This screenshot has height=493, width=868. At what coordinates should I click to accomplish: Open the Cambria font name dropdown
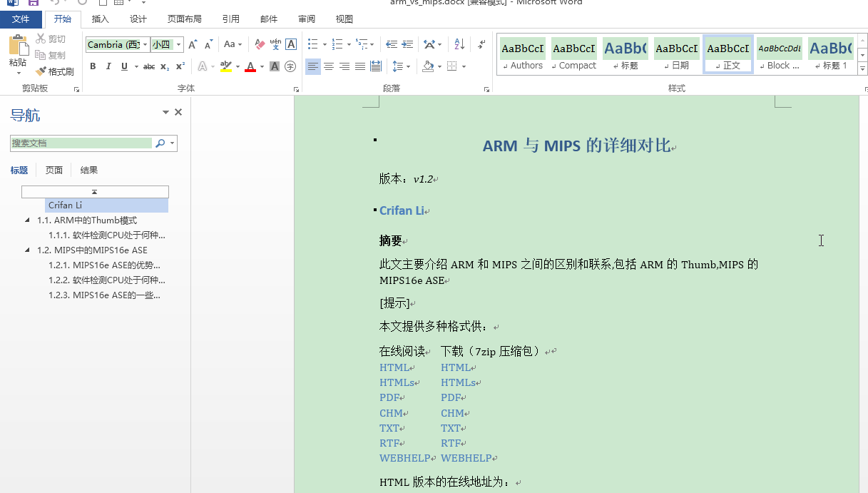click(x=145, y=44)
